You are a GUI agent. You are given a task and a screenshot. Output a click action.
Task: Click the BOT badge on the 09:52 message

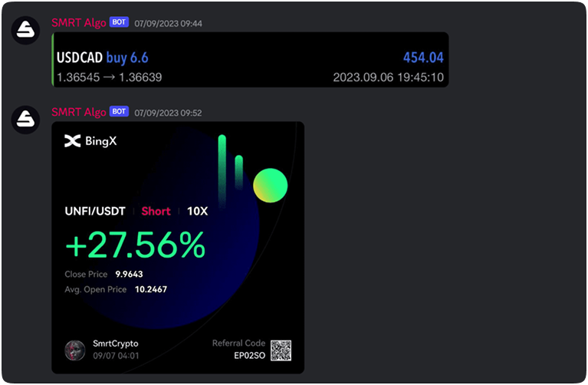coord(119,112)
